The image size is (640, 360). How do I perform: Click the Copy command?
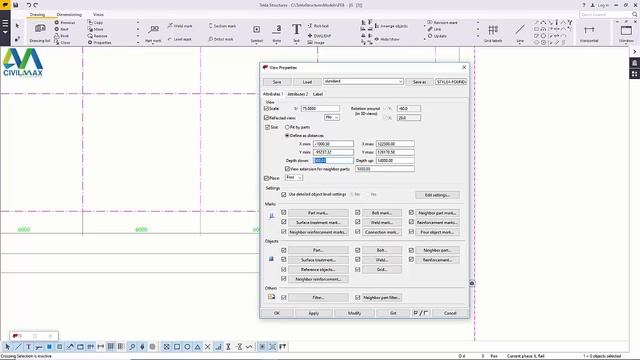pos(95,22)
